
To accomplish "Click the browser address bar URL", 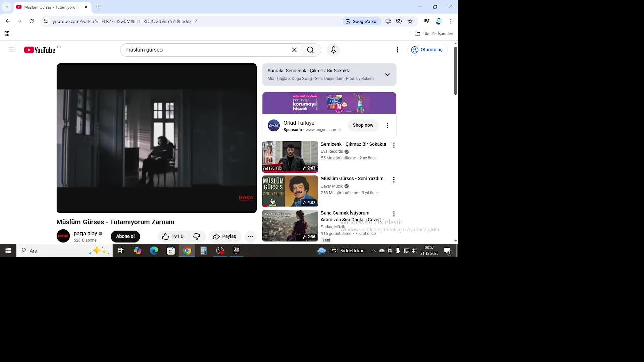I will tap(125, 21).
